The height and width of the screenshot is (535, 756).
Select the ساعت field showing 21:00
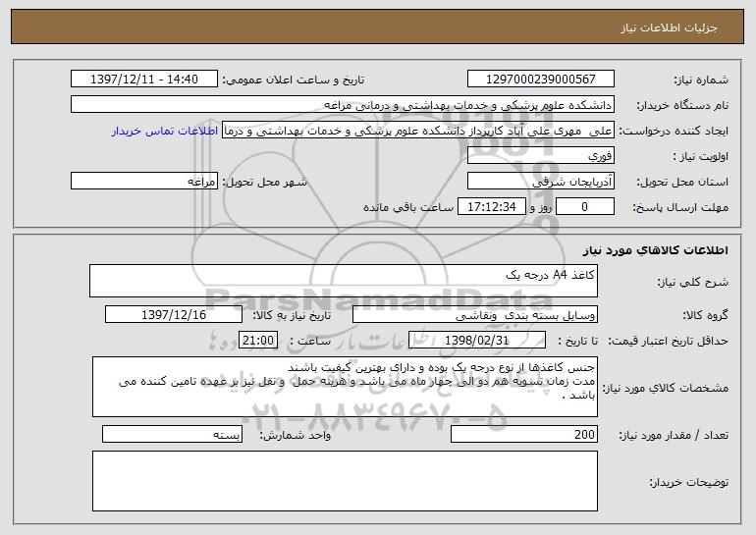point(258,340)
